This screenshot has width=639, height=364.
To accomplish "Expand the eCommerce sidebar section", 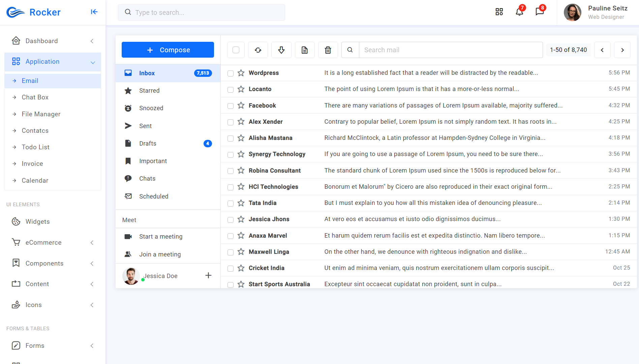I will 92,242.
